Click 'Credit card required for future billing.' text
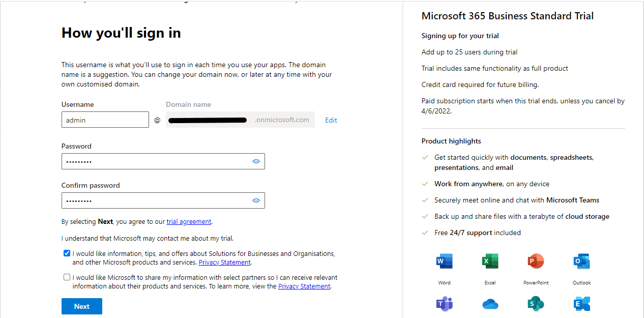This screenshot has height=318, width=644. click(x=480, y=84)
